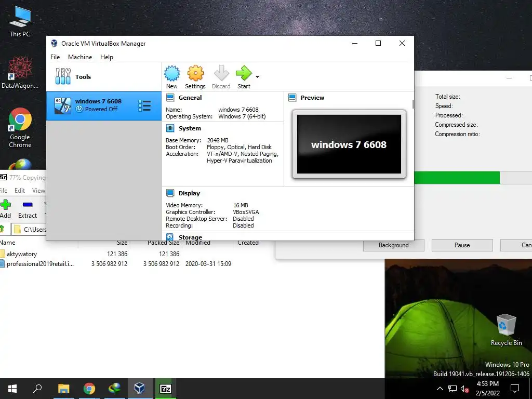Click the System section header

pos(190,128)
